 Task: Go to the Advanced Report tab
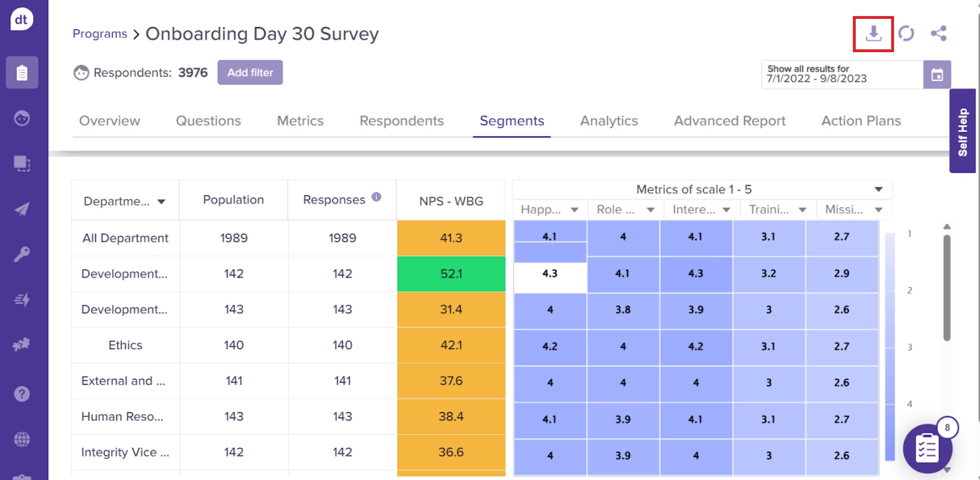pos(729,121)
